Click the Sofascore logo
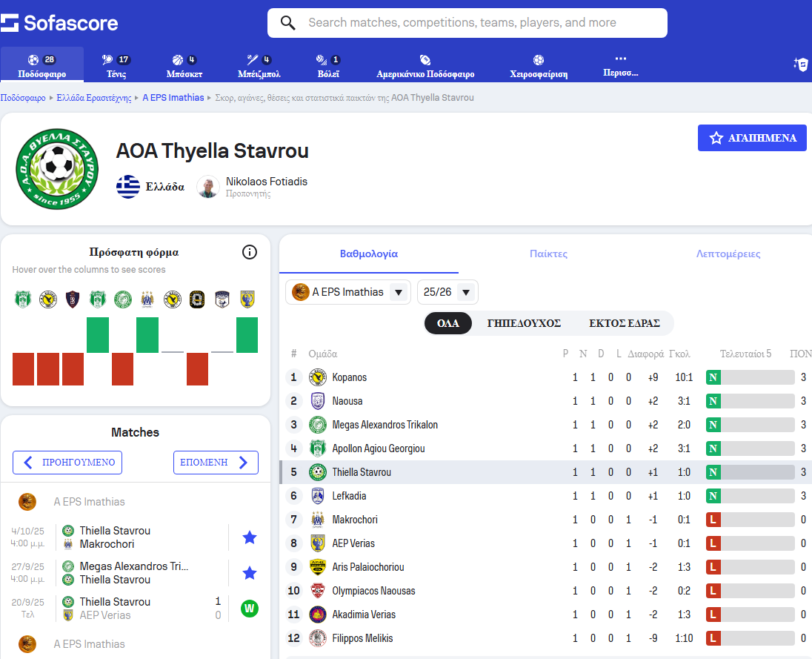 [x=59, y=23]
